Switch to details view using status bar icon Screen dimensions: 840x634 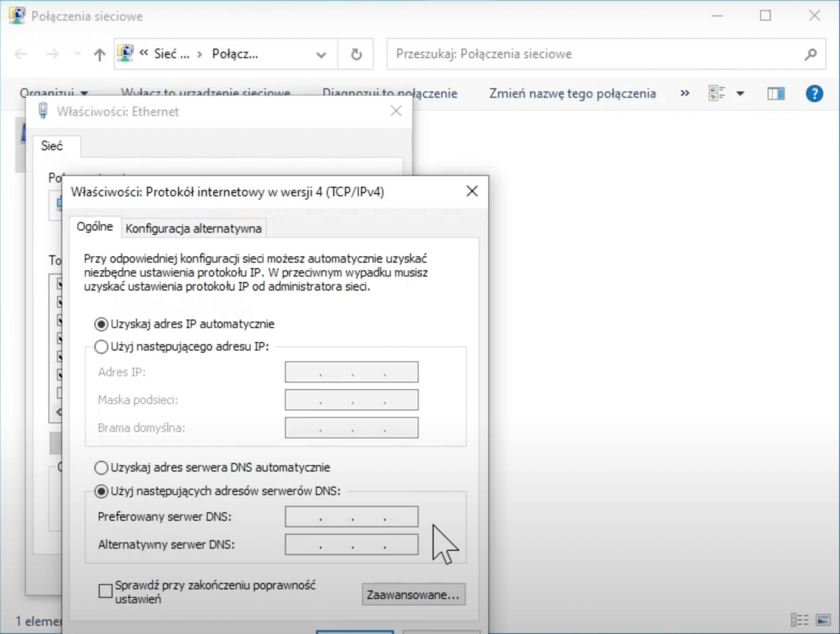[800, 620]
